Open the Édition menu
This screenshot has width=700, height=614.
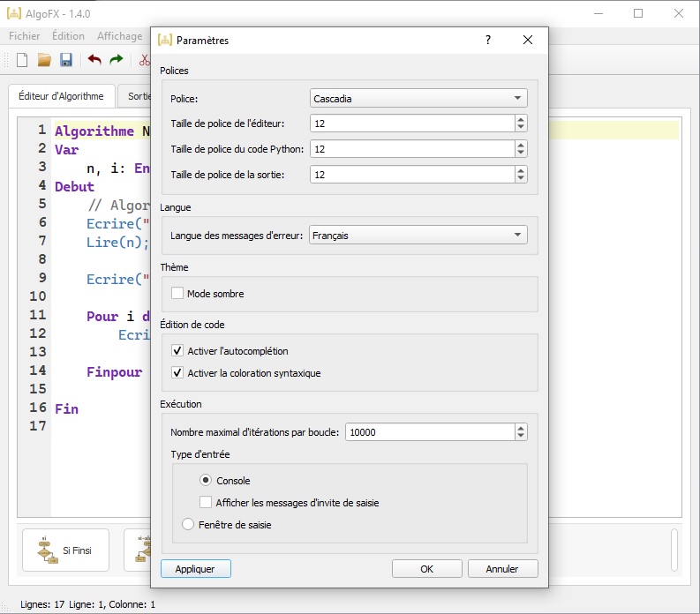click(x=68, y=35)
